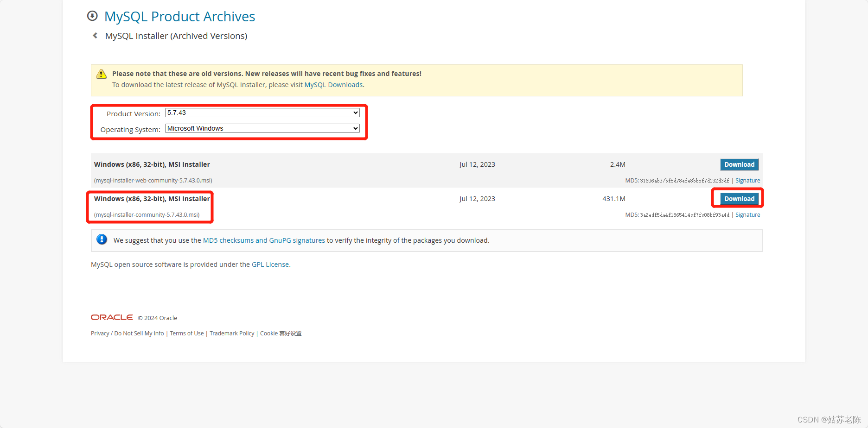Screen dimensions: 868x428
Task: Click the yellow warning triangle icon
Action: click(x=101, y=74)
